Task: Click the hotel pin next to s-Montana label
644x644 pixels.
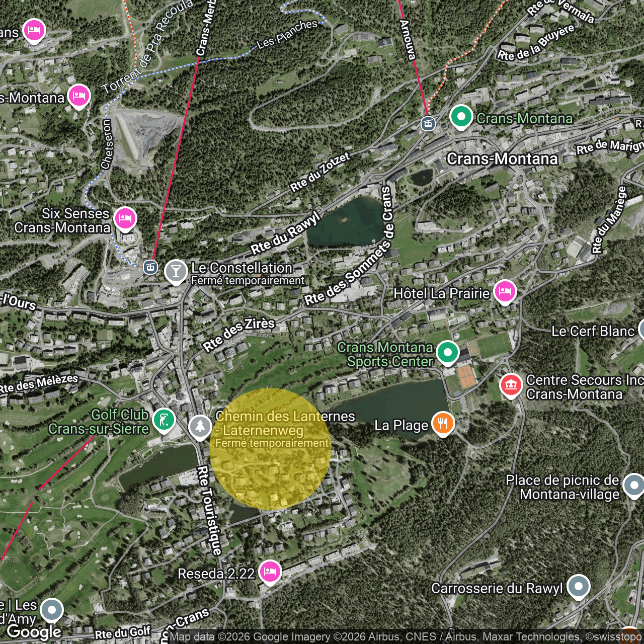Action: [x=78, y=97]
